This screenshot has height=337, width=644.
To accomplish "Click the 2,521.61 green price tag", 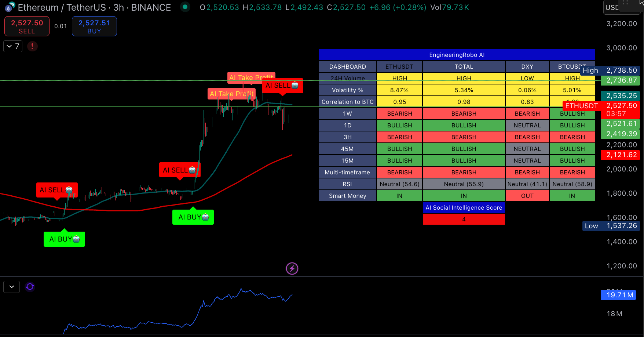I will coord(621,124).
